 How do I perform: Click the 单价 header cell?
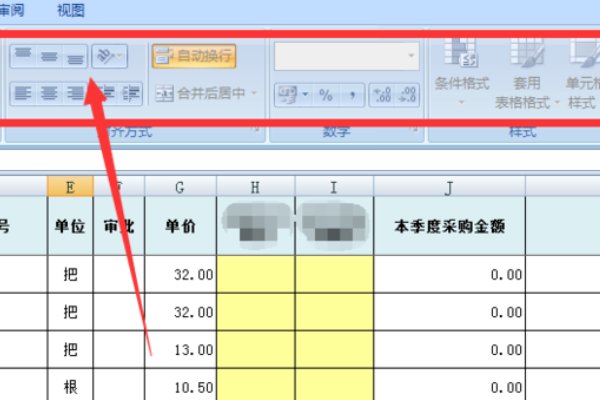click(x=180, y=226)
